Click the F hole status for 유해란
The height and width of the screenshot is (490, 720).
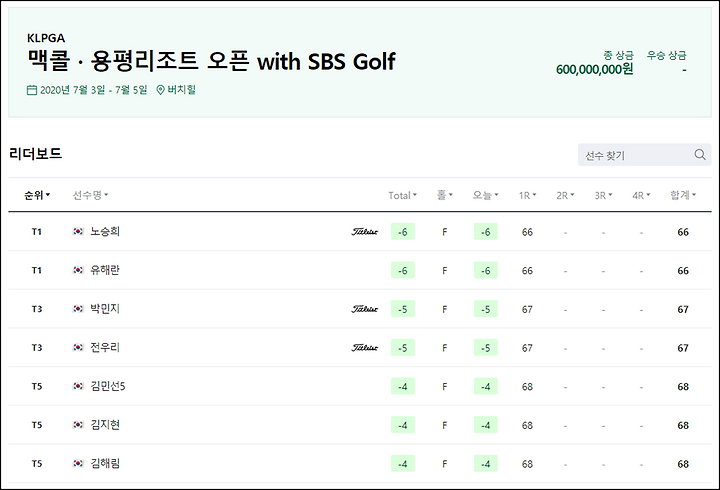tap(444, 270)
